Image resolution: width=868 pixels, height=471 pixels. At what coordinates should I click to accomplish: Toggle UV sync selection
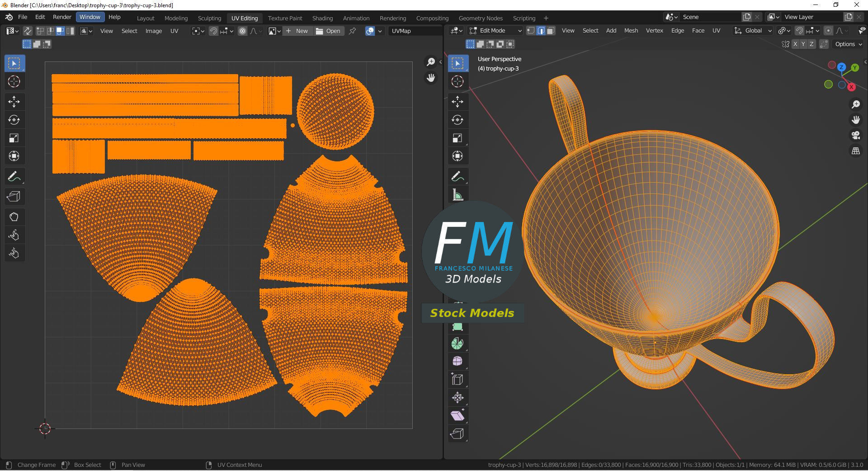(28, 31)
